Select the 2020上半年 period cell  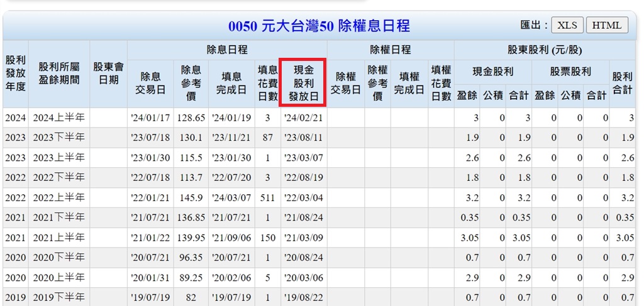(x=59, y=278)
